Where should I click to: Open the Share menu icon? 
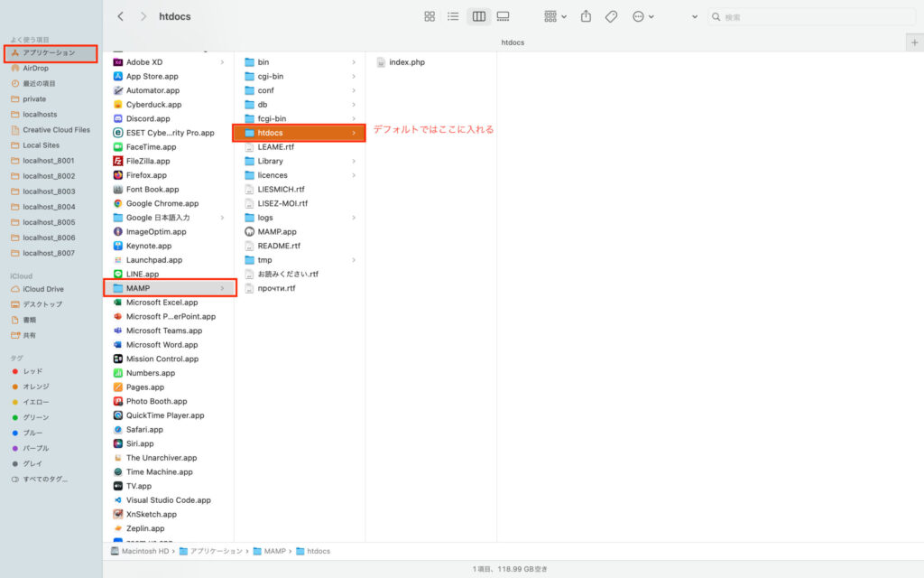coord(586,16)
